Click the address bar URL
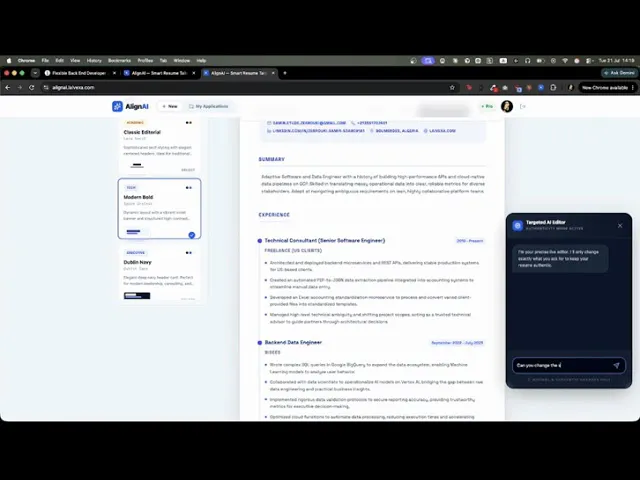640x480 pixels. [x=73, y=87]
